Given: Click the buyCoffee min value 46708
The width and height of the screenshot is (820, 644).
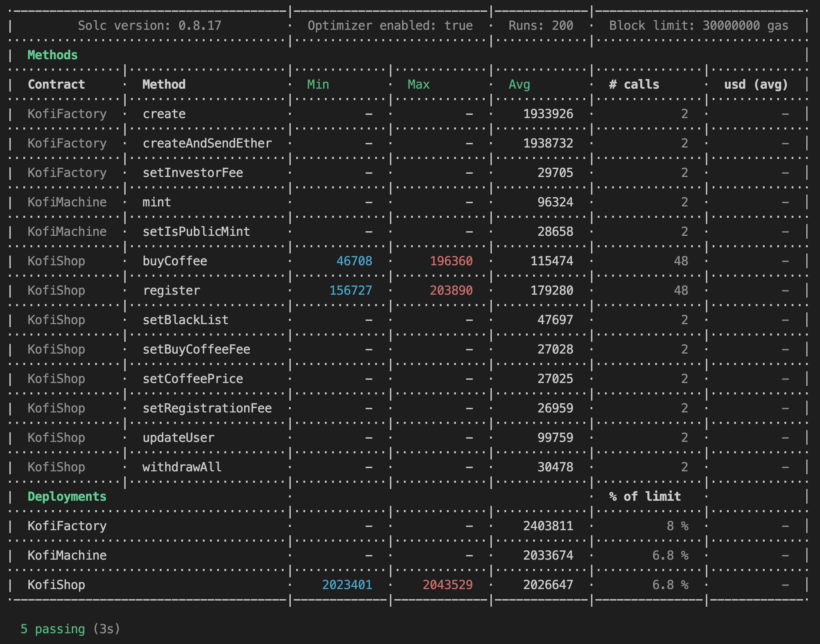Looking at the screenshot, I should click(354, 261).
